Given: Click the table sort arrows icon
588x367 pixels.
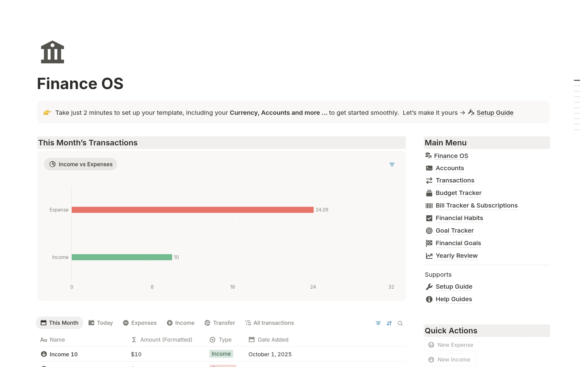Looking at the screenshot, I should click(389, 323).
